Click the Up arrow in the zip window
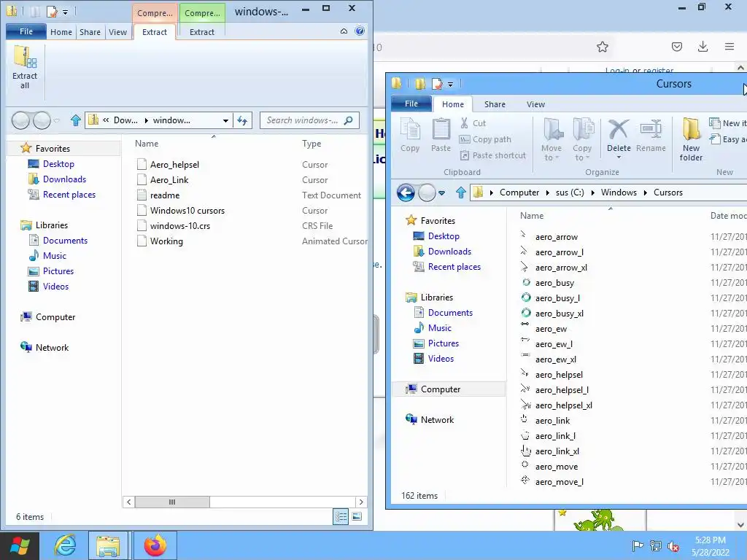Screen dimensions: 747x560 (x=76, y=120)
